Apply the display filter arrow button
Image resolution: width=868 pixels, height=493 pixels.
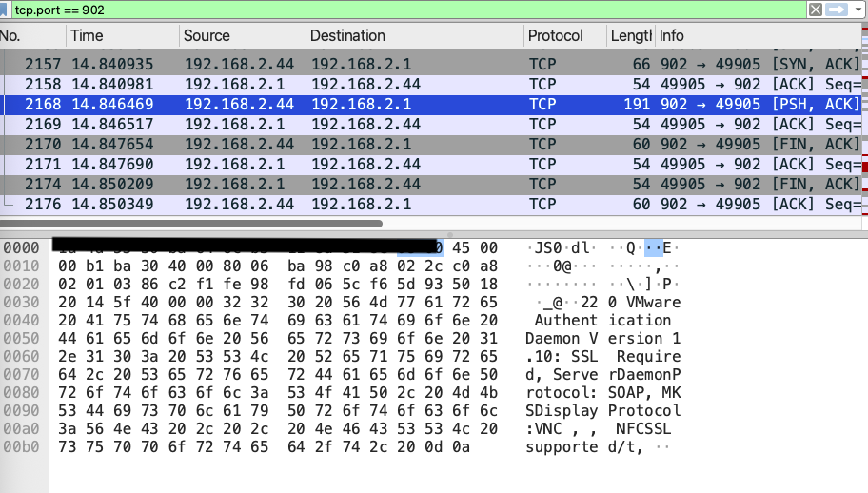click(x=837, y=10)
